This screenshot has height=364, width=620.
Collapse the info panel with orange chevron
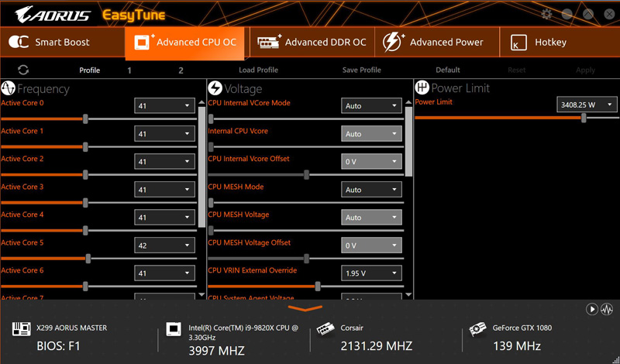pos(305,308)
